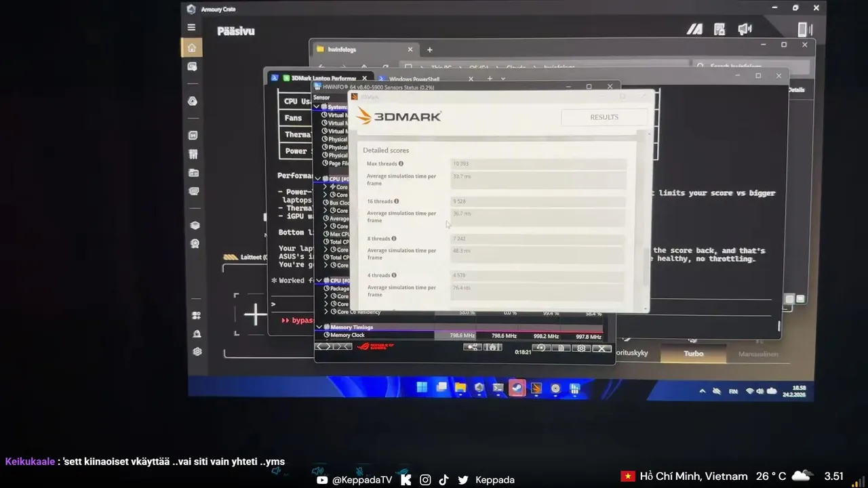Open the Armoury Crate hamburger menu
This screenshot has height=488, width=868.
(x=191, y=28)
